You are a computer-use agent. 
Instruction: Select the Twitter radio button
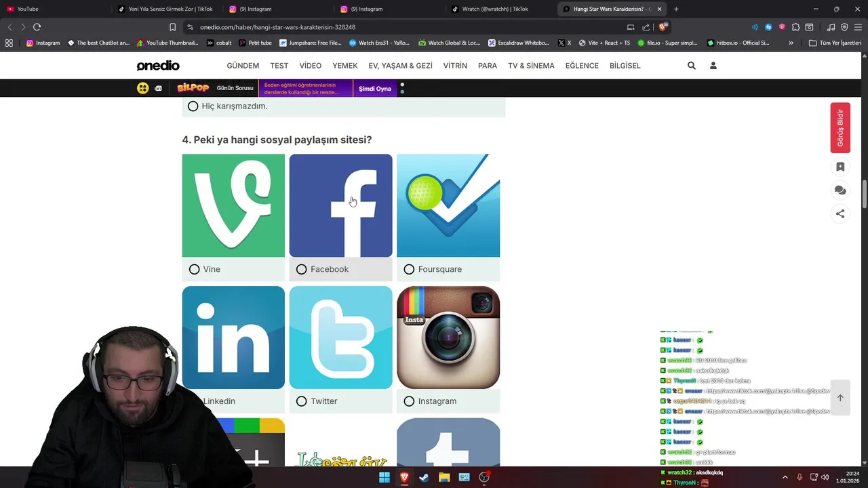coord(301,401)
